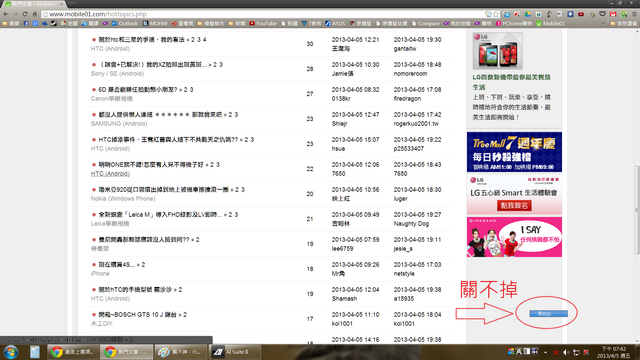Click the red YouTube extension icon in toolbar
Viewport: 640px width, 360px height.
pos(581,14)
